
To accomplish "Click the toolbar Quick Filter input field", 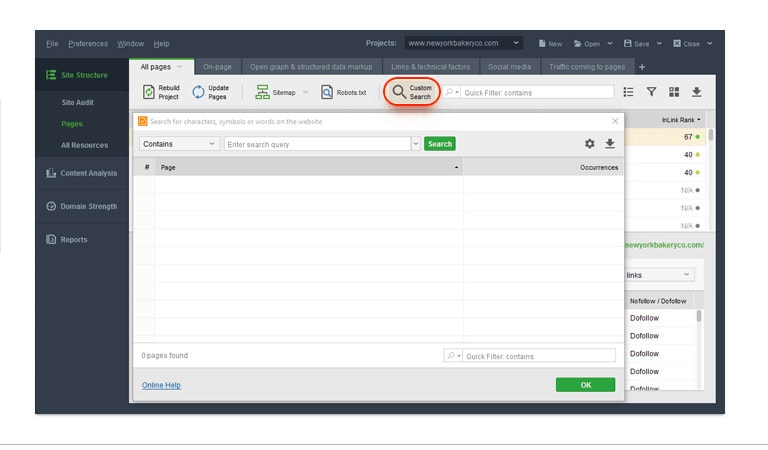I will (537, 92).
